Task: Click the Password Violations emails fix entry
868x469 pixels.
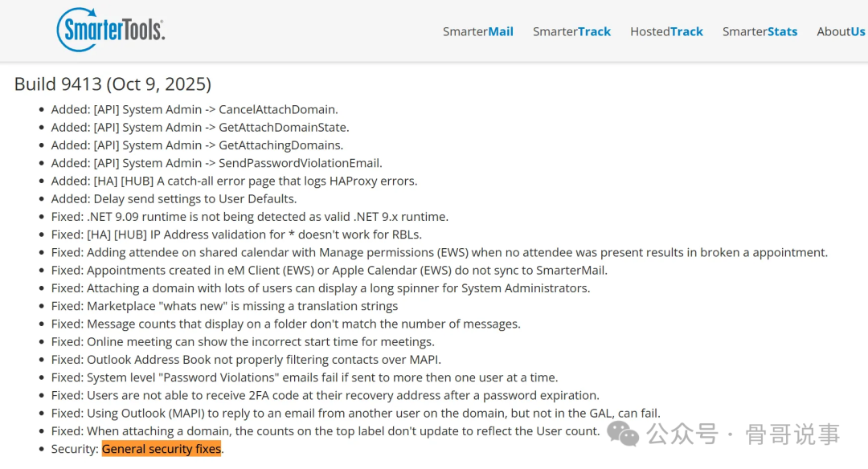Action: pyautogui.click(x=304, y=377)
